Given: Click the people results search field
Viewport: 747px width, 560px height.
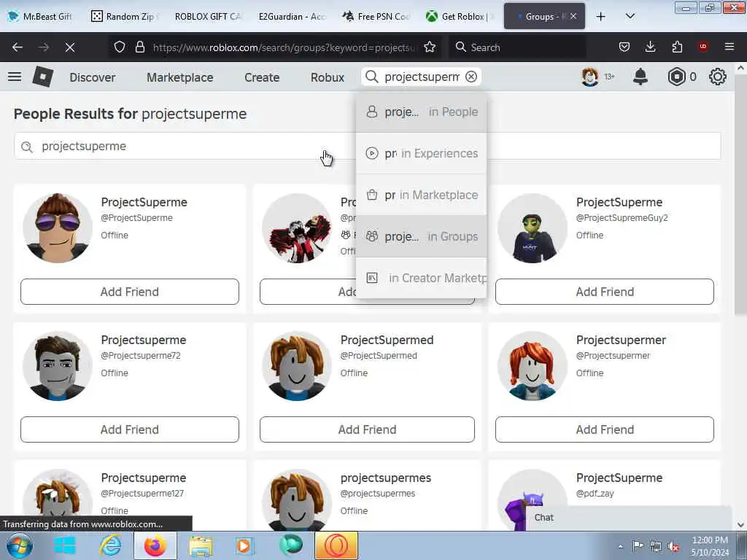Looking at the screenshot, I should click(x=368, y=146).
